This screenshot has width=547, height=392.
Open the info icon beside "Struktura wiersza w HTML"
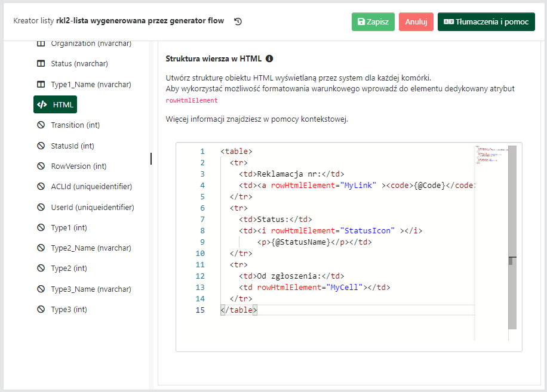pyautogui.click(x=269, y=58)
